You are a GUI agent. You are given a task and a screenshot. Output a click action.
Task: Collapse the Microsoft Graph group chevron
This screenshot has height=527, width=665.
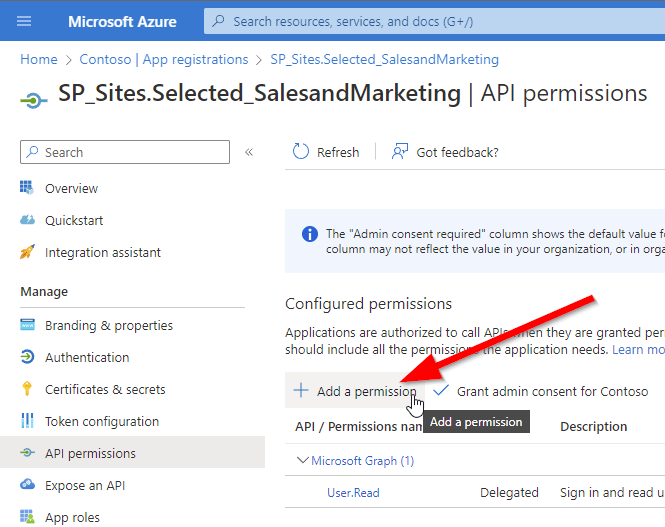coord(302,460)
